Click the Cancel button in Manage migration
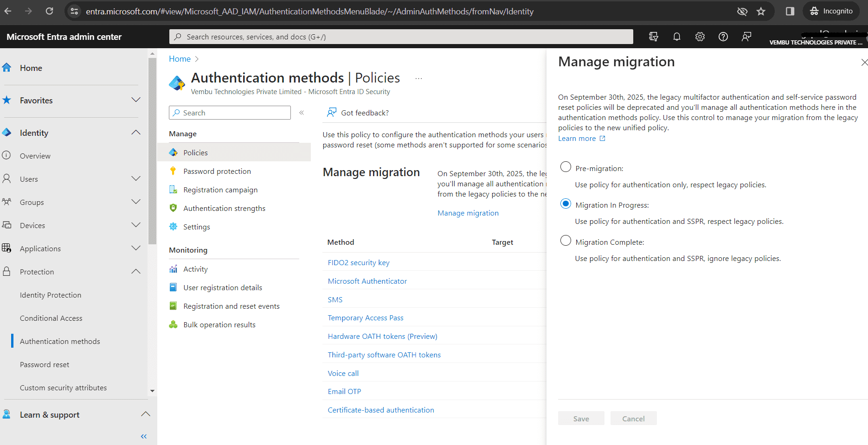868x445 pixels. pos(633,419)
